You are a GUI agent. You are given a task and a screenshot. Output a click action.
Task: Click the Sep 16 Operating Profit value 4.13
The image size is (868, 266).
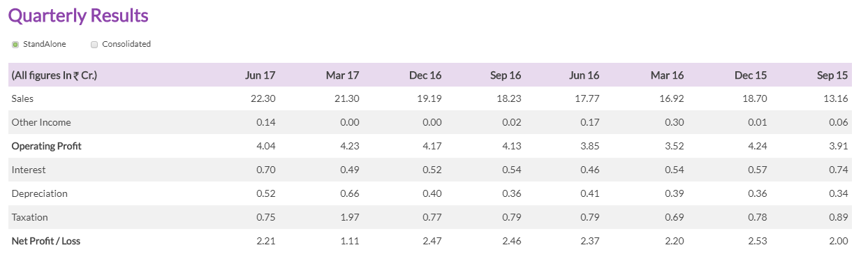click(x=510, y=146)
